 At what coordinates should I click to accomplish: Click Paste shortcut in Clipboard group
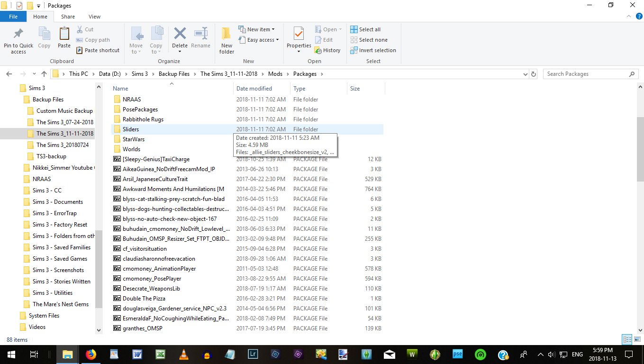coord(98,50)
